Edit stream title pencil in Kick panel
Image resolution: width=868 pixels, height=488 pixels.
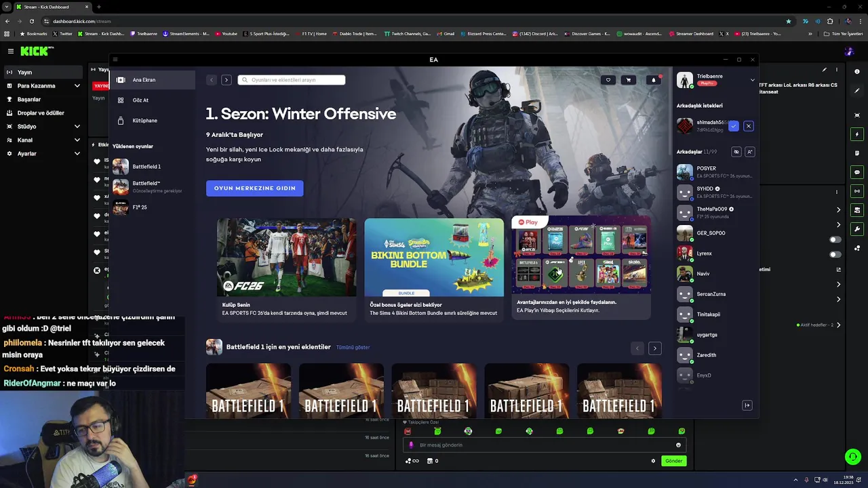pyautogui.click(x=825, y=70)
